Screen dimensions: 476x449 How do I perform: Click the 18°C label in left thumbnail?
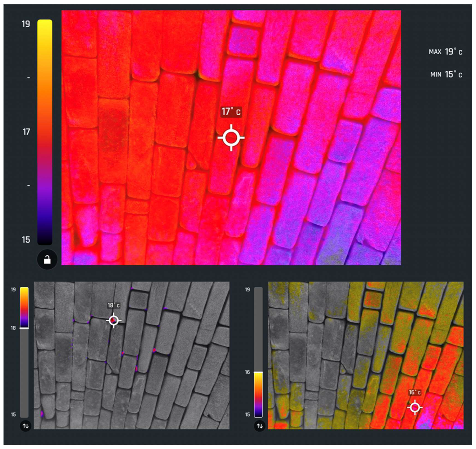coord(114,305)
